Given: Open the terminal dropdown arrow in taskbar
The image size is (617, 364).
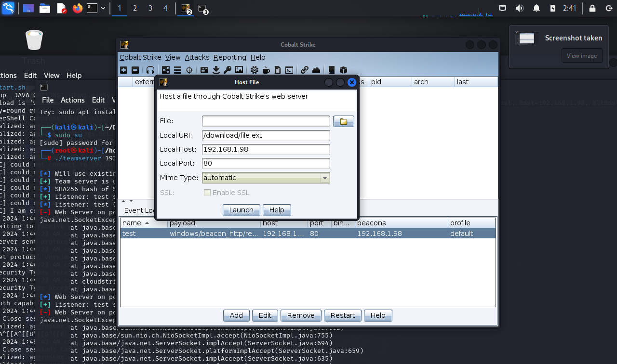Looking at the screenshot, I should [x=103, y=8].
